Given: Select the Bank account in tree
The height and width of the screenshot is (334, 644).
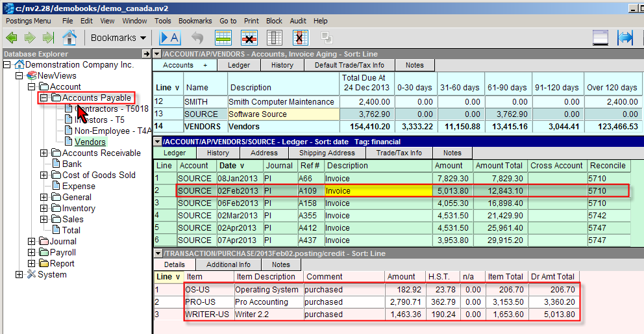Looking at the screenshot, I should [71, 164].
